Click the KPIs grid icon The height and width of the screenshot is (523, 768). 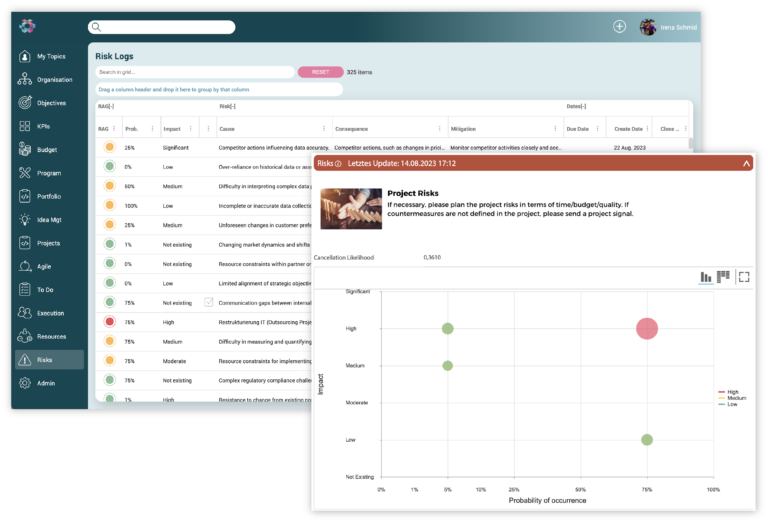click(x=25, y=127)
